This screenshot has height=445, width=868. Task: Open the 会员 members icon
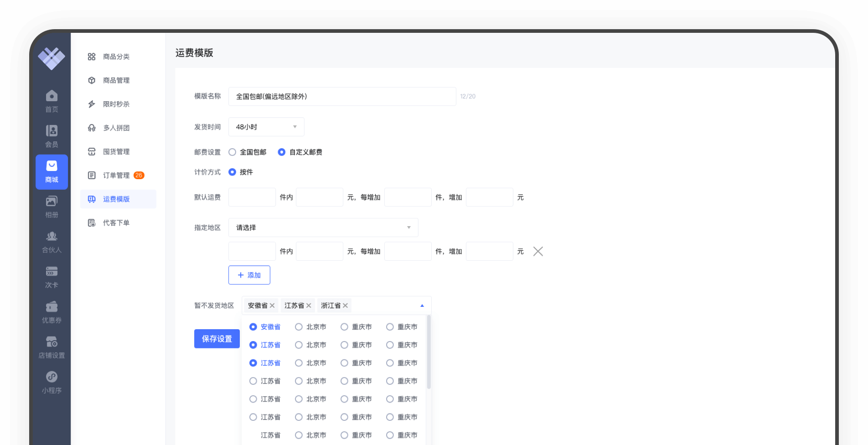[52, 131]
